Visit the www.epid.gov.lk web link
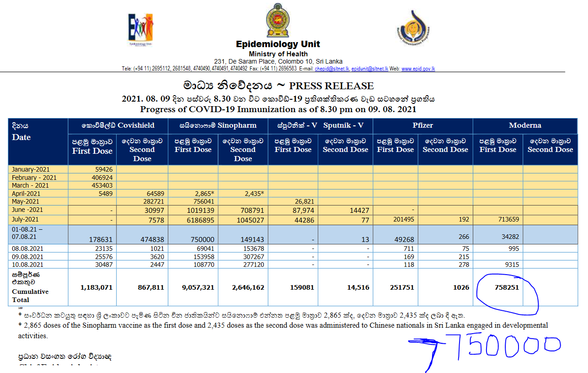Viewport: 588px width, 373px height. (418, 69)
